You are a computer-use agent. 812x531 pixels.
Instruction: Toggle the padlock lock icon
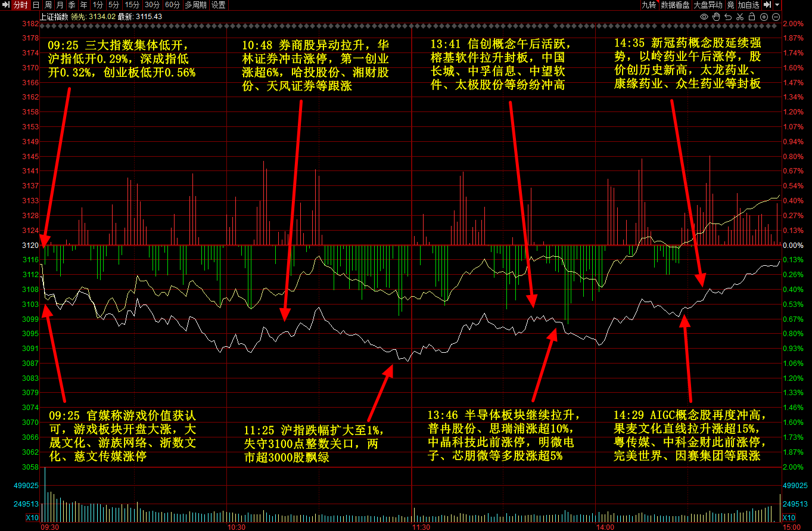point(752,17)
